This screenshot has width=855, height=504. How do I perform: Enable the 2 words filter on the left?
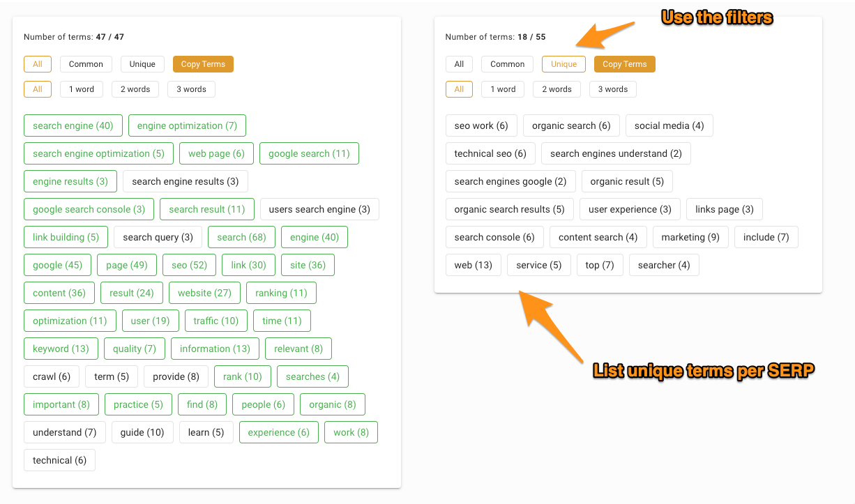(135, 89)
